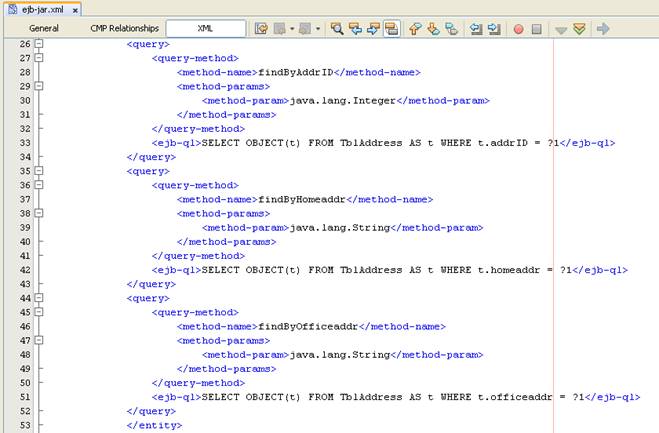659x433 pixels.
Task: Start macro recording with the red circle
Action: tap(519, 29)
